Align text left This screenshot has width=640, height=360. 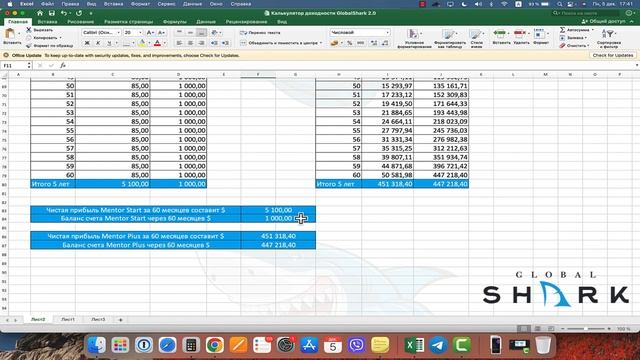[x=179, y=43]
